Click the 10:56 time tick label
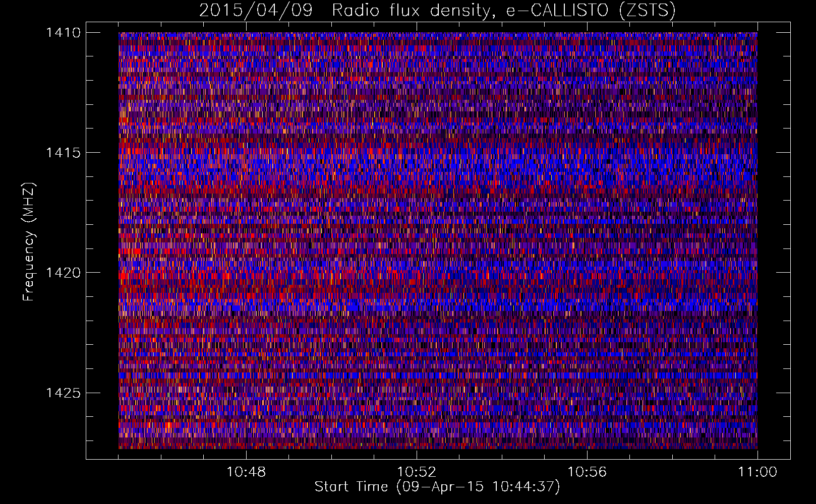This screenshot has height=504, width=816. tap(587, 472)
